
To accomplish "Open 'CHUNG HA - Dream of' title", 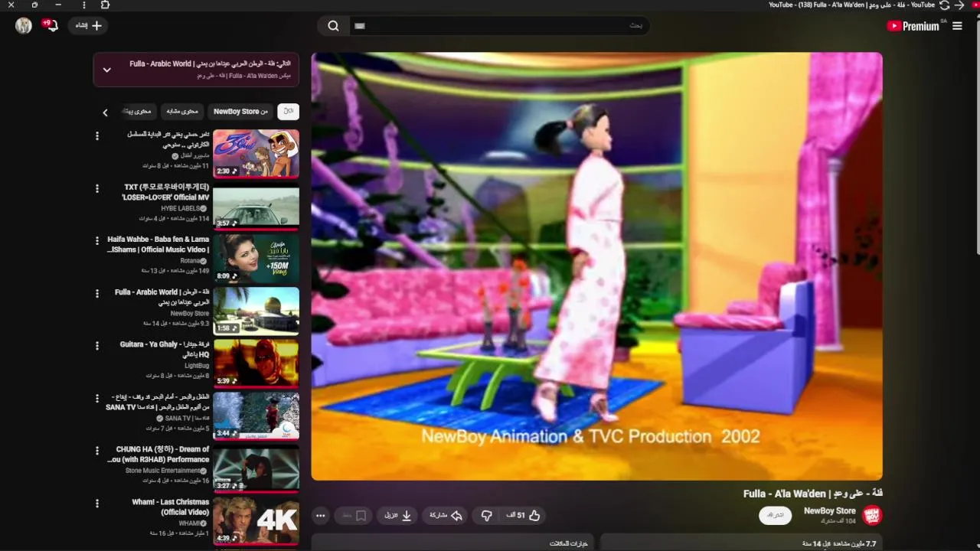I will [158, 455].
